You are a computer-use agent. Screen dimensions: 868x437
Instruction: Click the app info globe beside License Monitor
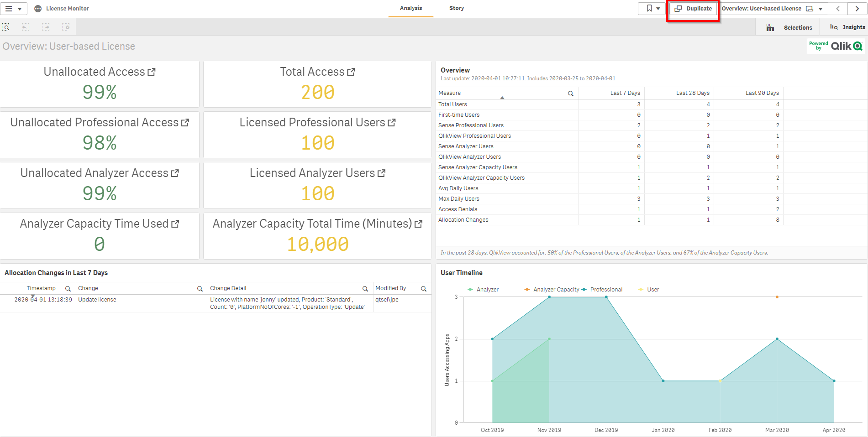click(x=37, y=8)
